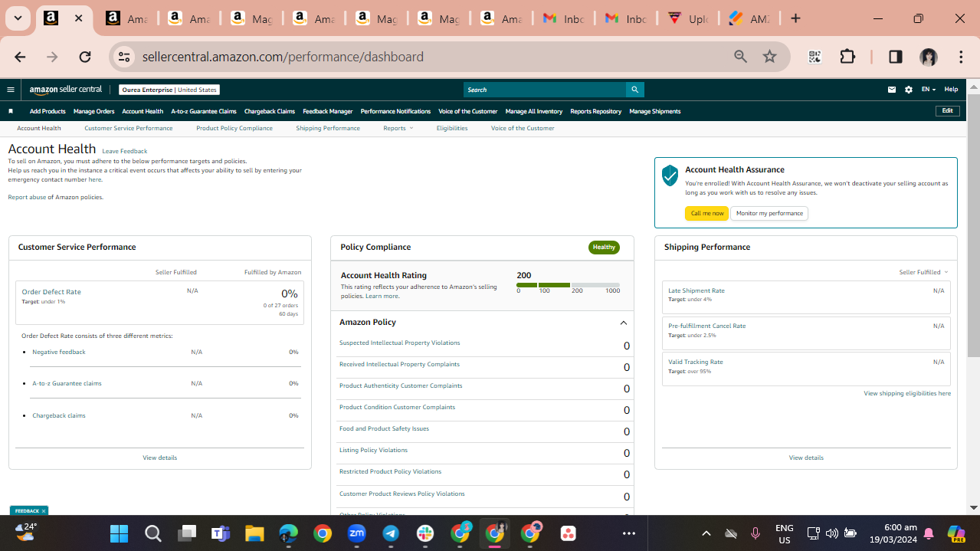
Task: Open the Negative feedback metric link
Action: [x=59, y=352]
